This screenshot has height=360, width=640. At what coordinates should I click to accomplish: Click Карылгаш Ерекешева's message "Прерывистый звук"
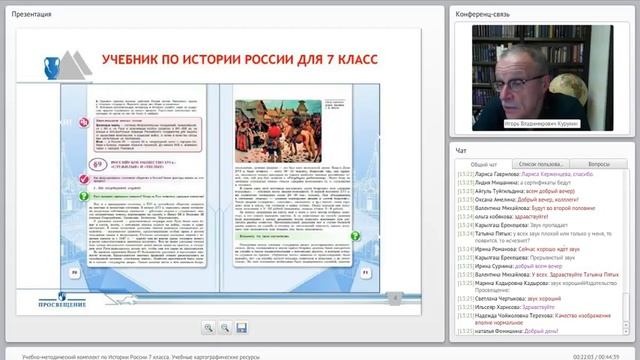click(x=516, y=258)
